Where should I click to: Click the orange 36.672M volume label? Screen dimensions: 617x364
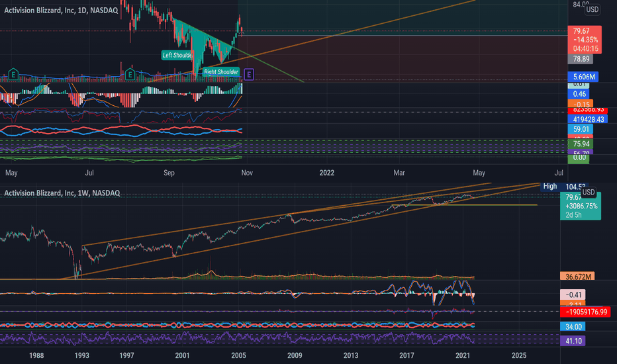click(x=577, y=277)
